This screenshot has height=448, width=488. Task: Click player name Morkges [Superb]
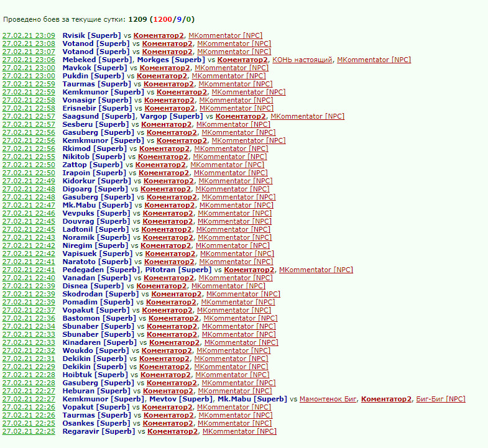(x=171, y=60)
